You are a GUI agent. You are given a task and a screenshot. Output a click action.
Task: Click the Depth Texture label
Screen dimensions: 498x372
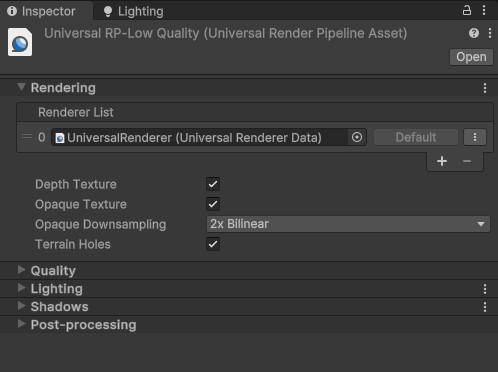pos(76,184)
